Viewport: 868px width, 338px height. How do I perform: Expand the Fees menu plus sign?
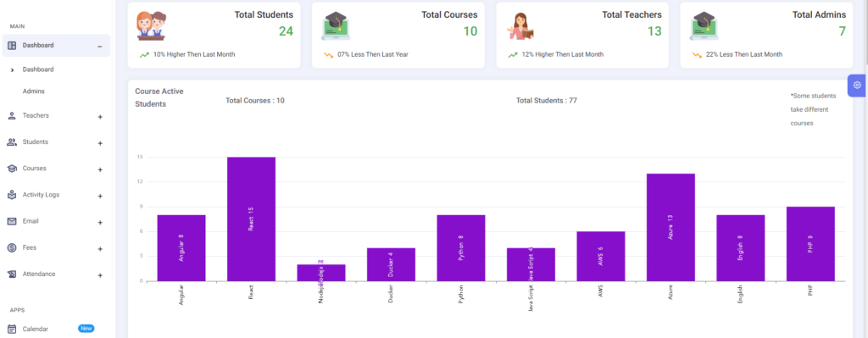(x=100, y=249)
